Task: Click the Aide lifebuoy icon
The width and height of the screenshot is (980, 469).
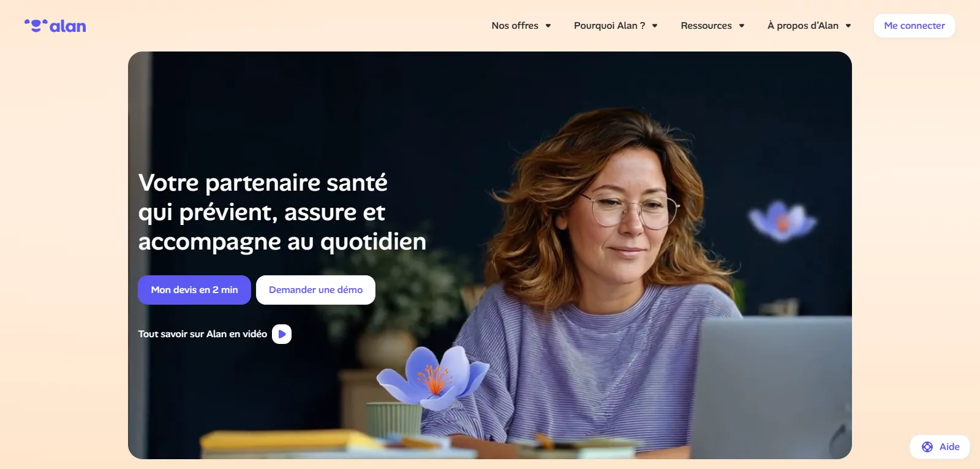Action: (x=927, y=447)
